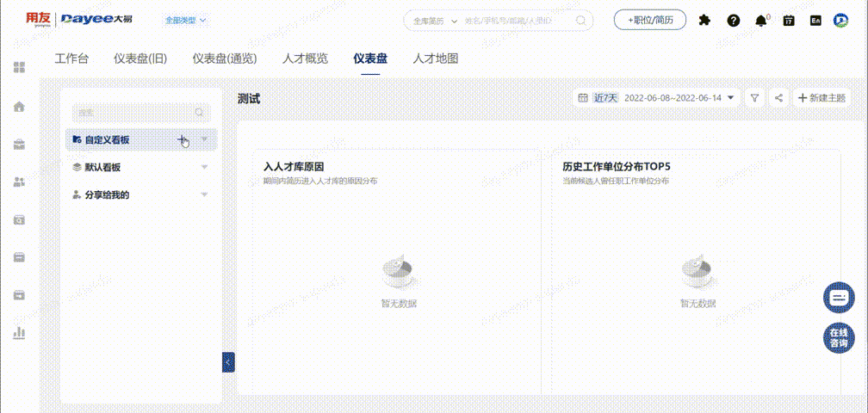Expand the date range dropdown arrow
868x413 pixels.
click(731, 98)
